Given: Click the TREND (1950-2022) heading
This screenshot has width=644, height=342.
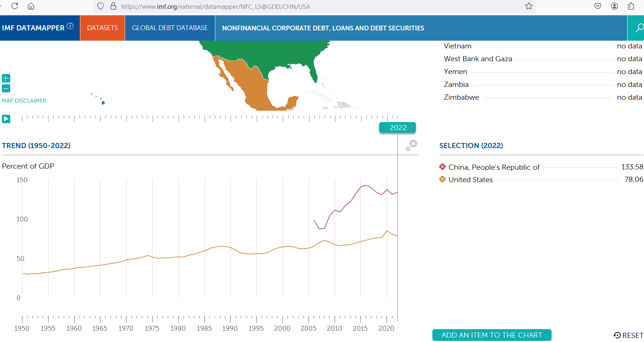Looking at the screenshot, I should (x=36, y=146).
